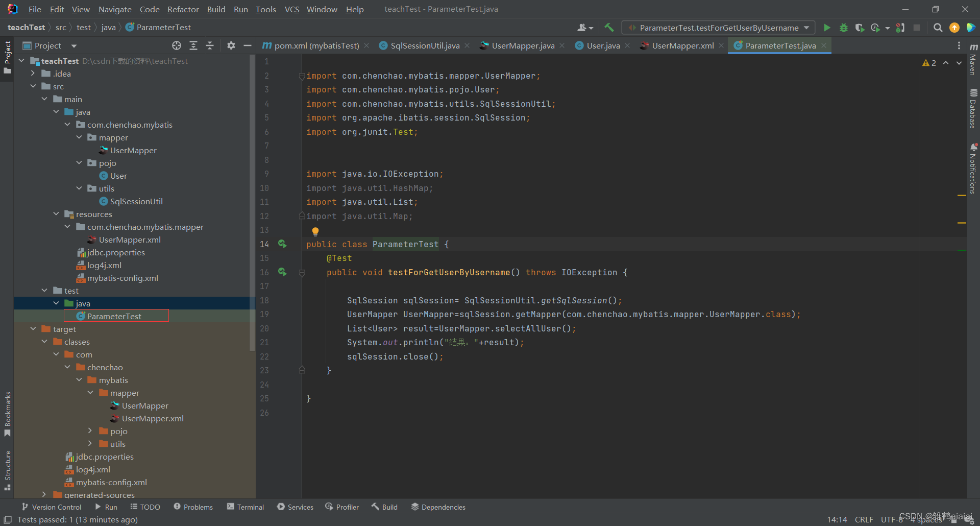Toggle the Bookmarks side panel

tap(7, 414)
